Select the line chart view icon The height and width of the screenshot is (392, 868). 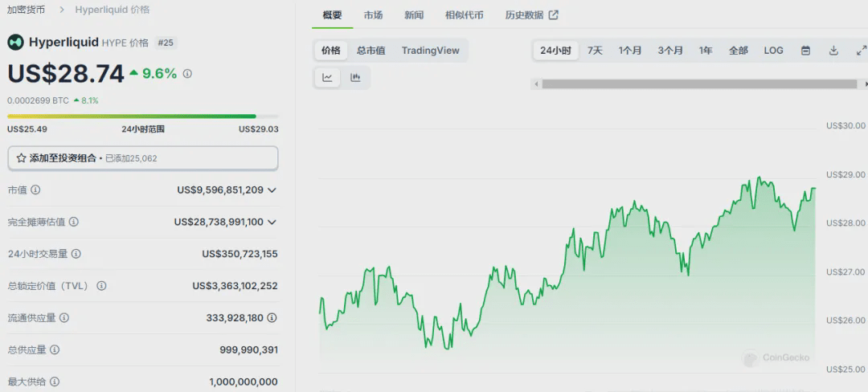[x=328, y=77]
